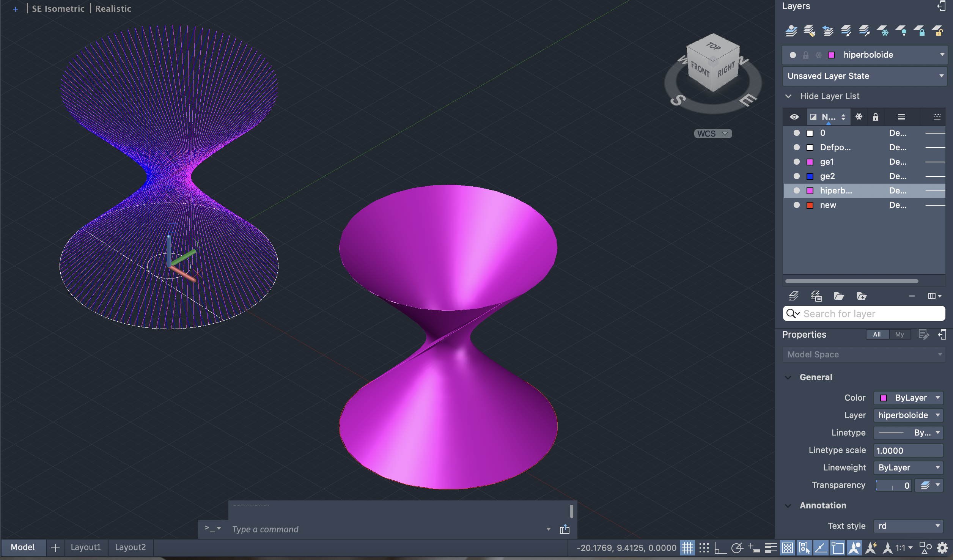This screenshot has width=953, height=560.
Task: Switch to the Layout1 tab
Action: click(x=86, y=547)
